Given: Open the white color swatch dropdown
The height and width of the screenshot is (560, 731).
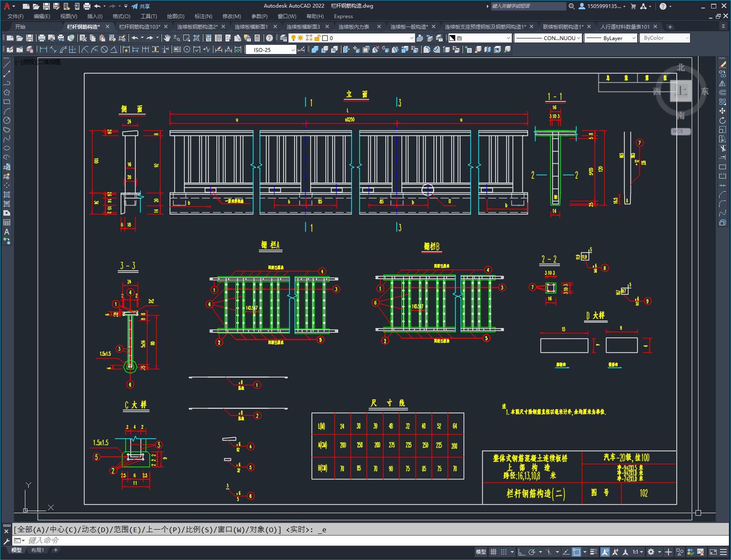Looking at the screenshot, I should pyautogui.click(x=508, y=38).
